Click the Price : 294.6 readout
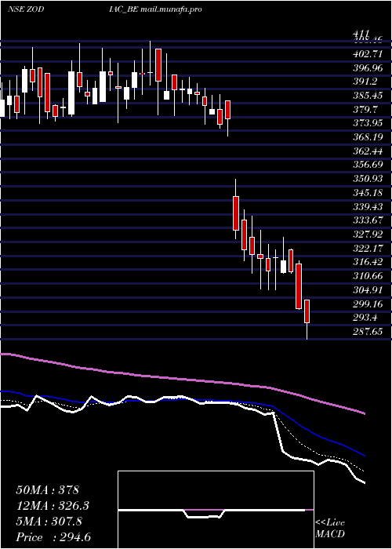 (53, 537)
